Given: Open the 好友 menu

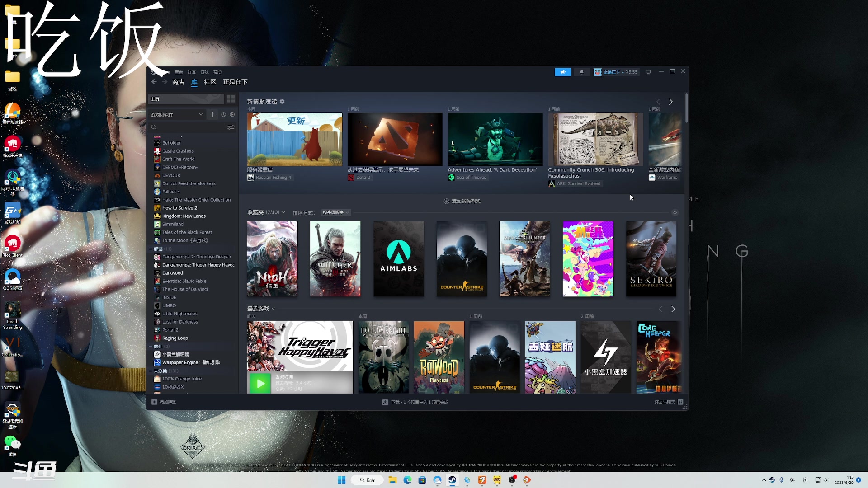Looking at the screenshot, I should 192,72.
